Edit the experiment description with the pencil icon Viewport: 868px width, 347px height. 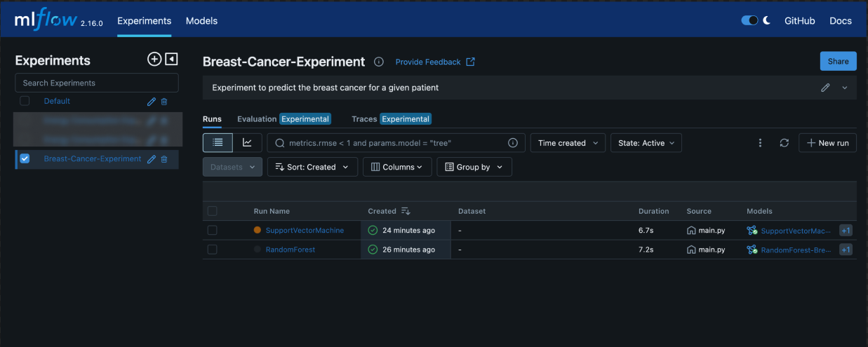click(x=825, y=88)
